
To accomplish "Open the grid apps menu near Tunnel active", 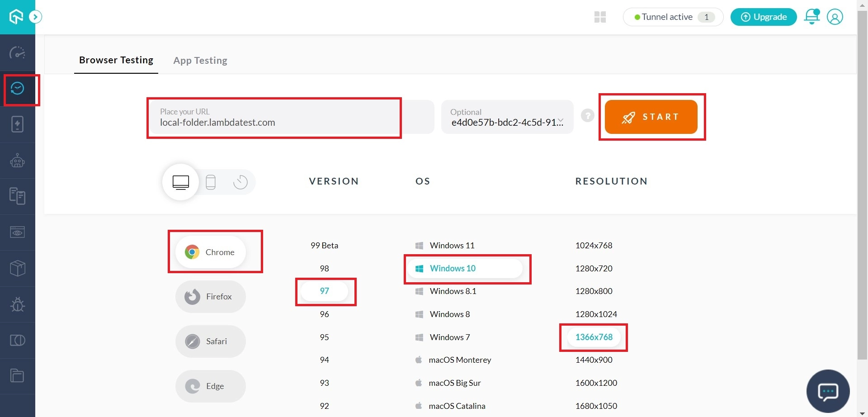I will click(600, 17).
